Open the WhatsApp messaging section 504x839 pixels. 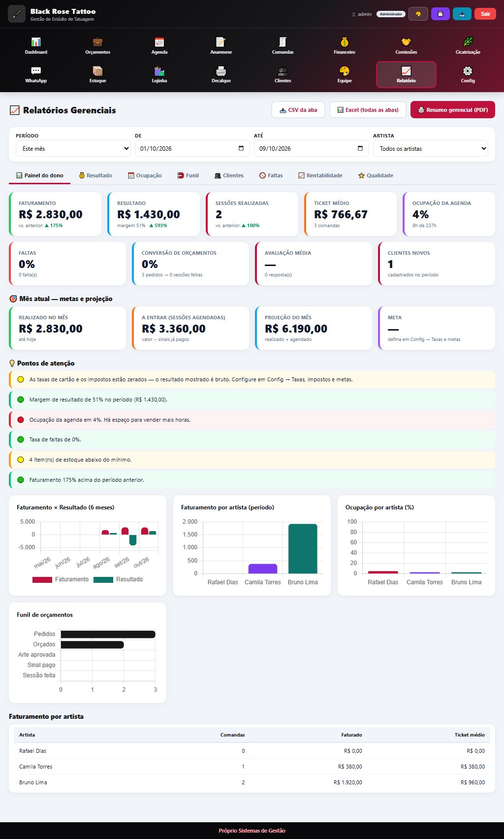pyautogui.click(x=36, y=74)
